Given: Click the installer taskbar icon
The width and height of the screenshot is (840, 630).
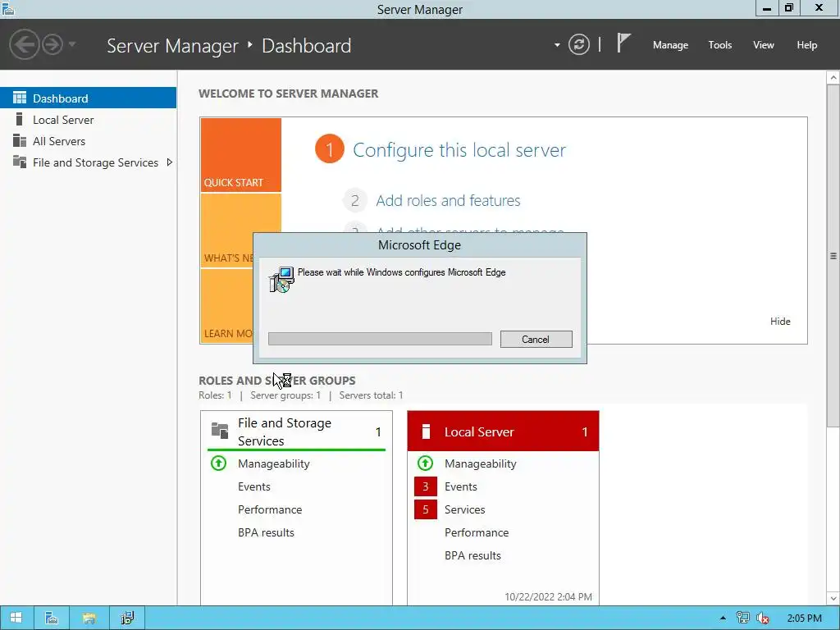Looking at the screenshot, I should [x=127, y=619].
